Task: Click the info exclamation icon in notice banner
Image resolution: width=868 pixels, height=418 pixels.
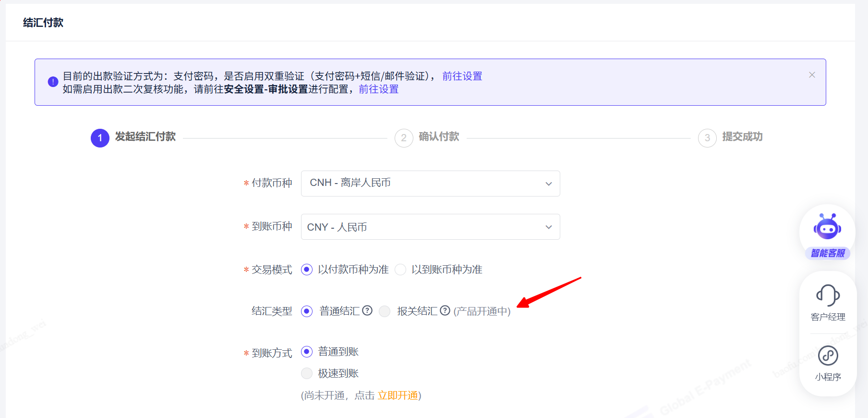Action: point(53,82)
